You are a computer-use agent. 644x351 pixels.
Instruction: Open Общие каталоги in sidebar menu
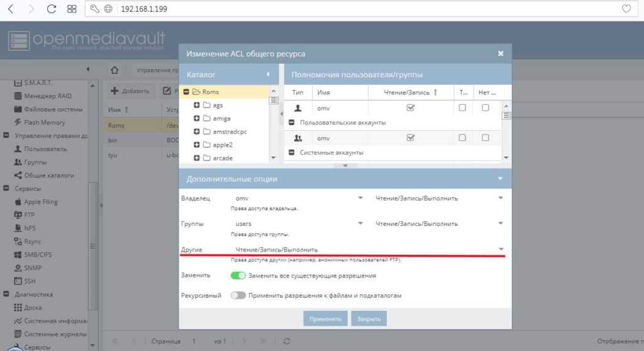pyautogui.click(x=48, y=175)
